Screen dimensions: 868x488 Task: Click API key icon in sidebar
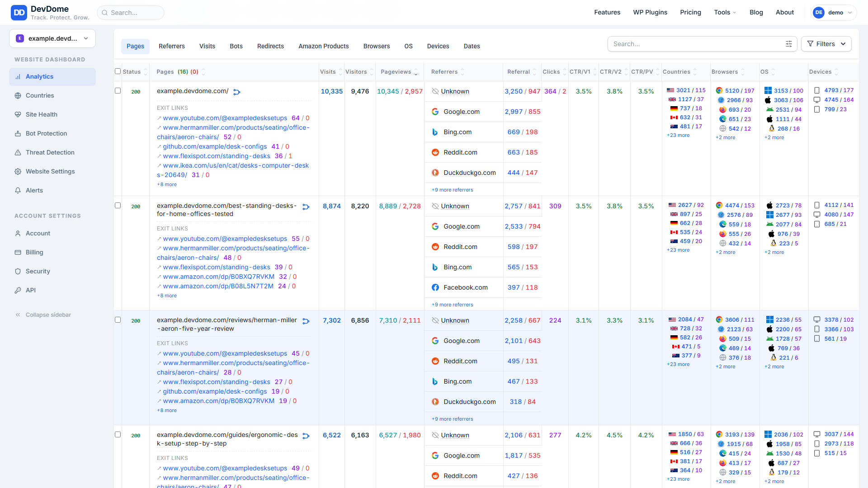click(18, 291)
